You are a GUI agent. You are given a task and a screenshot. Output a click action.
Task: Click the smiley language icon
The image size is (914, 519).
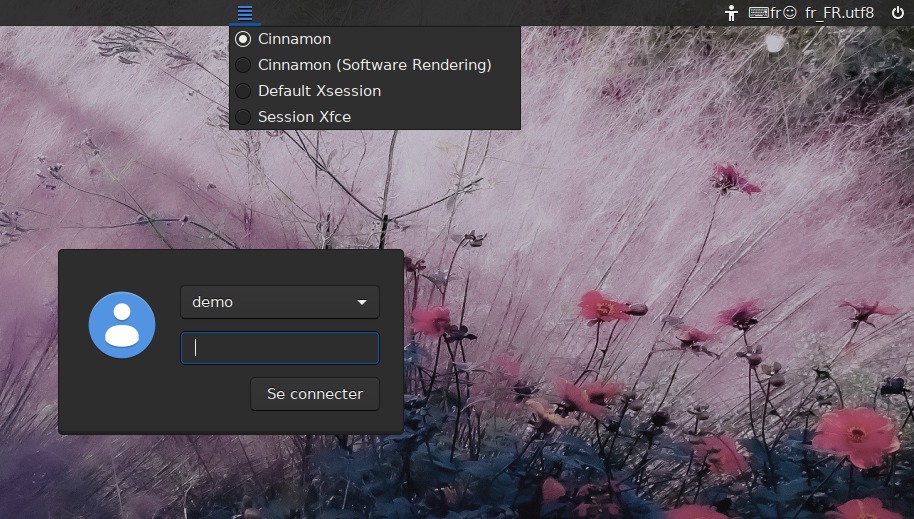point(789,13)
